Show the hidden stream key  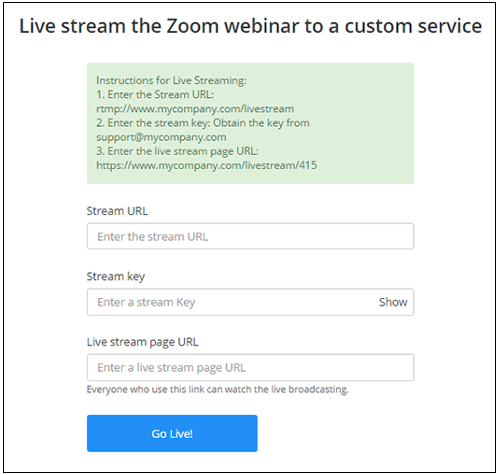click(393, 302)
